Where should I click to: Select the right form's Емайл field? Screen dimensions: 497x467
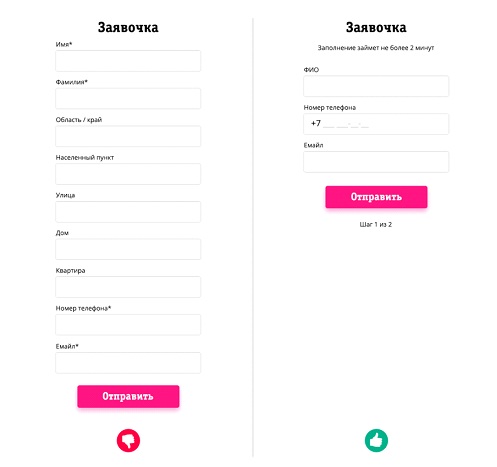click(376, 162)
